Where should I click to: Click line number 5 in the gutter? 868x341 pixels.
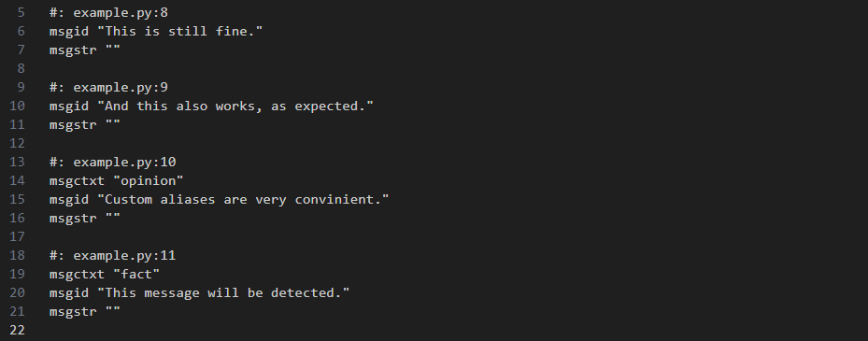click(21, 12)
